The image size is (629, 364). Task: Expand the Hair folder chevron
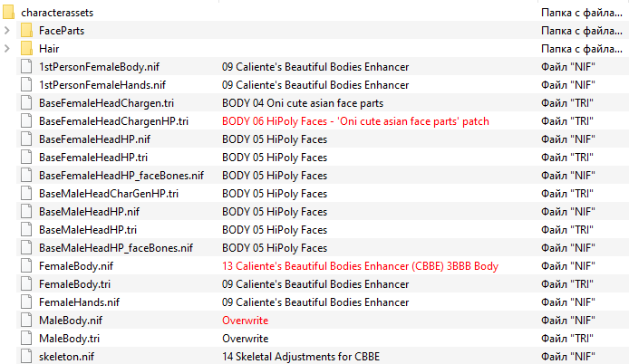[7, 49]
